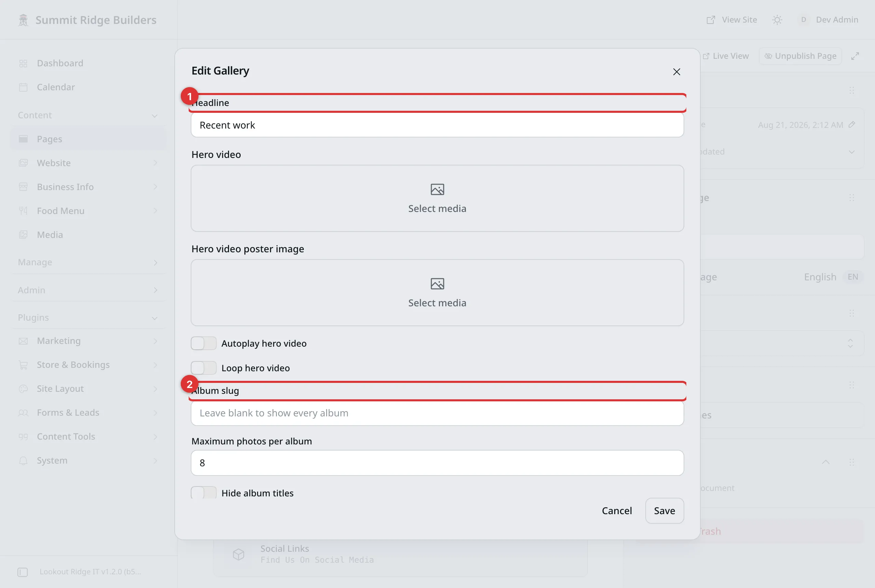Expand the Manage section
Screen dimensions: 875x588
(88, 262)
